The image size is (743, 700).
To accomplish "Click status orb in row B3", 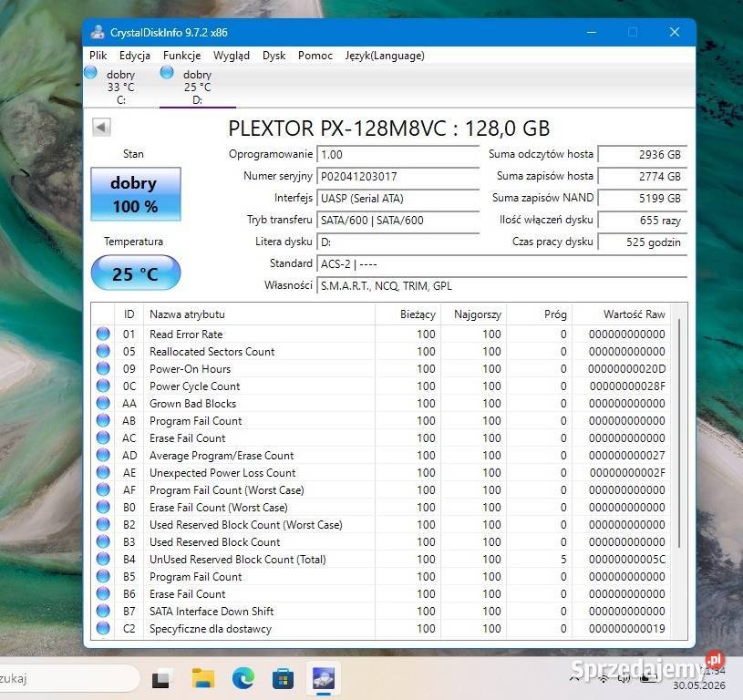I will pos(103,541).
